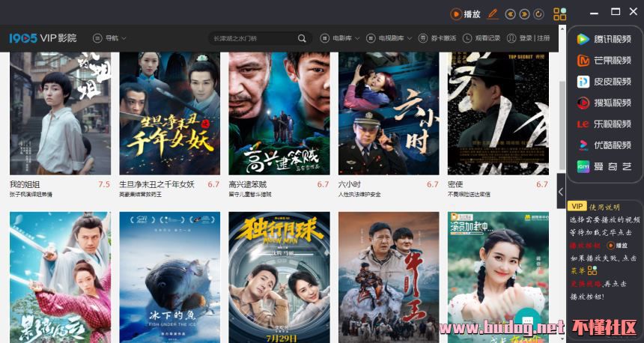Select Youku Video (优酷视频) in the sidebar

tap(604, 145)
